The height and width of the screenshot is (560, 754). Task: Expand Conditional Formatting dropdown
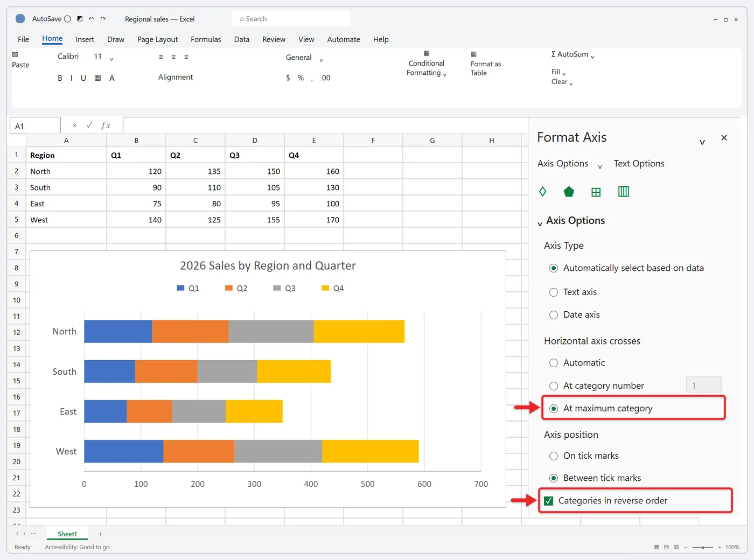pos(444,74)
